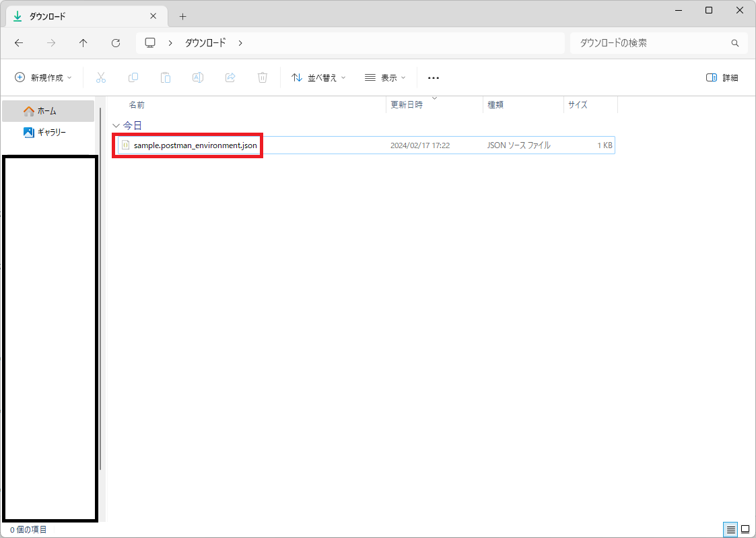Open the 新規作成 dropdown menu
Image resolution: width=756 pixels, height=538 pixels.
(x=44, y=77)
